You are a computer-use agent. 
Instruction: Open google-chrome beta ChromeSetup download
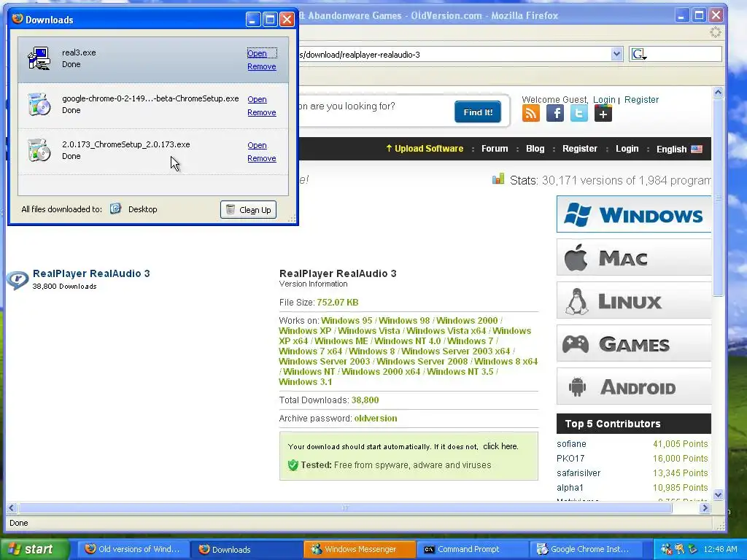coord(257,99)
